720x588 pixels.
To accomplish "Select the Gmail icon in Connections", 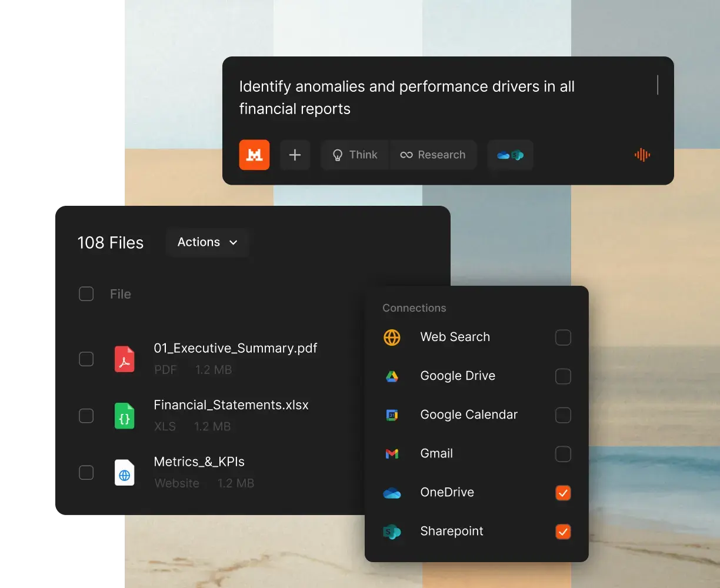I will (x=392, y=453).
